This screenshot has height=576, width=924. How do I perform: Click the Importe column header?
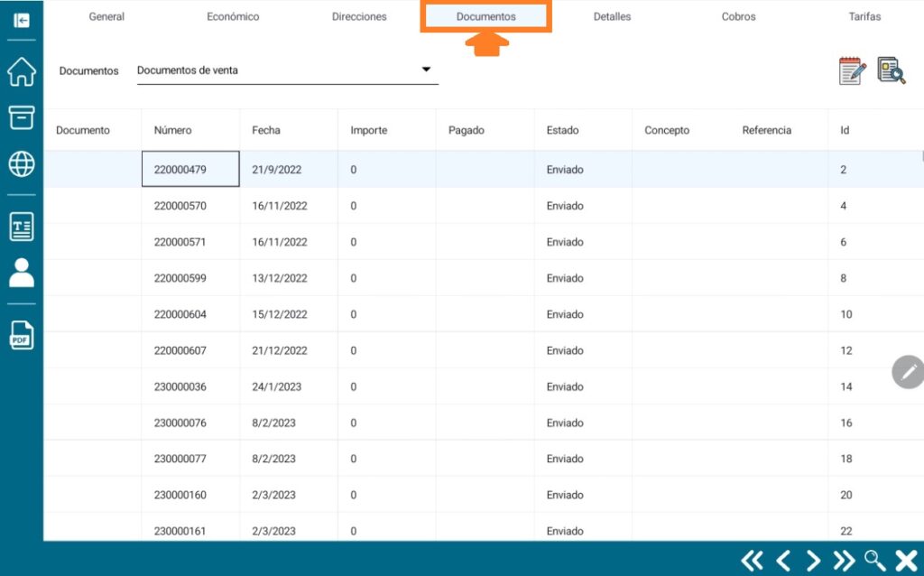369,130
